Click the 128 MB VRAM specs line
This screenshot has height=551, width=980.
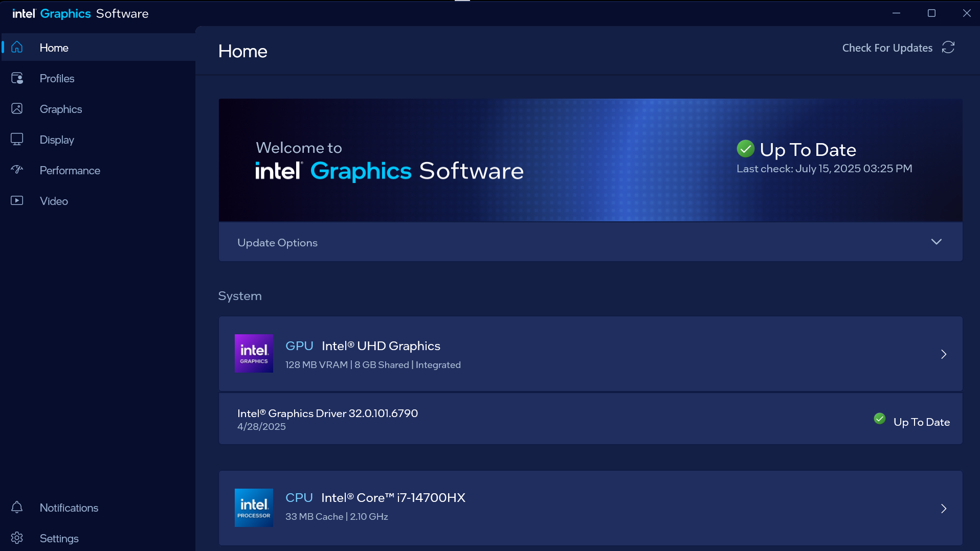coord(373,365)
